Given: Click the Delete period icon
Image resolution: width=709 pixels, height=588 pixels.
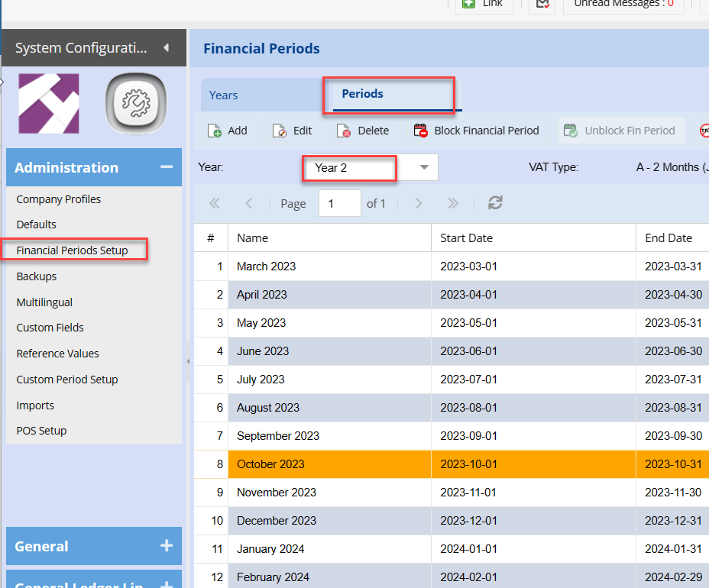Looking at the screenshot, I should point(345,131).
